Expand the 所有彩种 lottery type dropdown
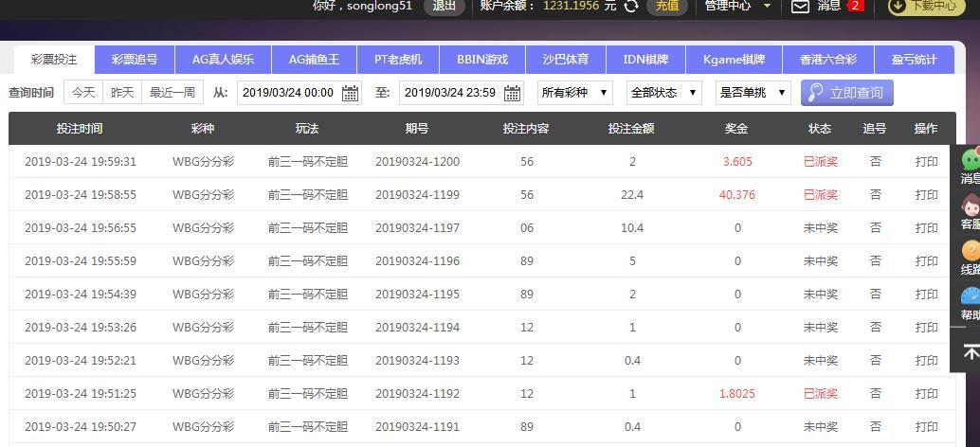The height and width of the screenshot is (447, 980). [x=575, y=93]
